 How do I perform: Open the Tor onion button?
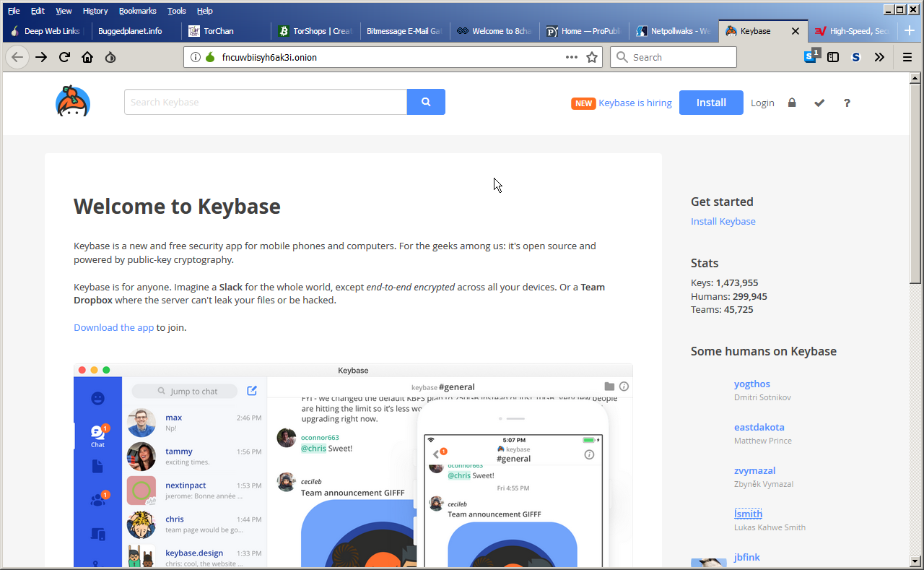point(110,57)
